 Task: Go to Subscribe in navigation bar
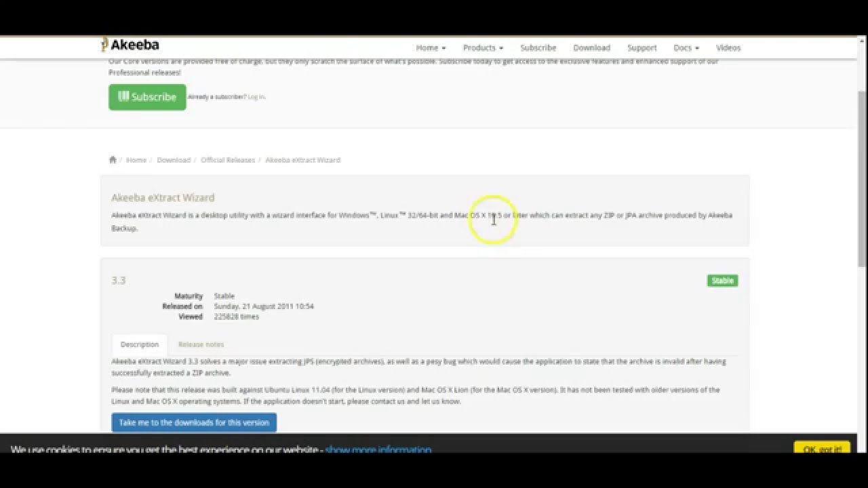point(538,48)
